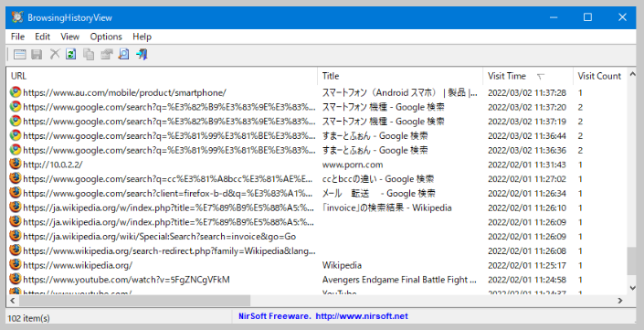Click the Chrome icon on the 11:36:36 row
644x330 pixels.
click(x=16, y=150)
